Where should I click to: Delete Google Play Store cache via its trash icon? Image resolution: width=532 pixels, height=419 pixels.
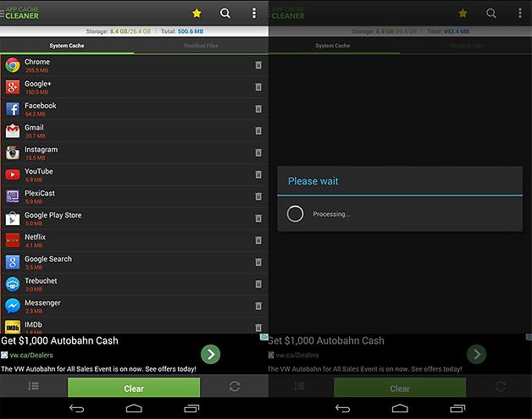click(258, 218)
